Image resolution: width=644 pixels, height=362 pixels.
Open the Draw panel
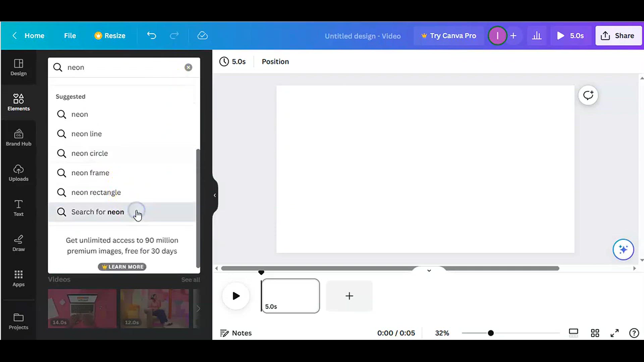click(18, 243)
